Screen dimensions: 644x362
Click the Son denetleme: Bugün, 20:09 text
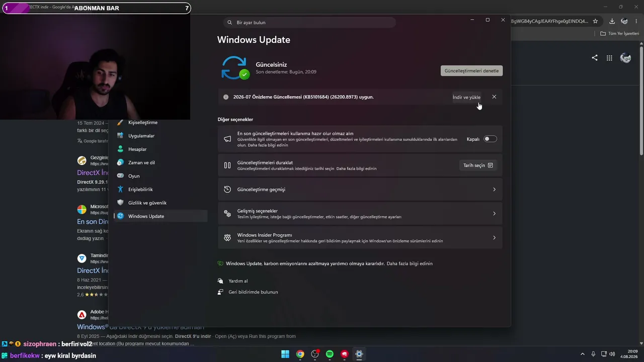click(x=286, y=72)
